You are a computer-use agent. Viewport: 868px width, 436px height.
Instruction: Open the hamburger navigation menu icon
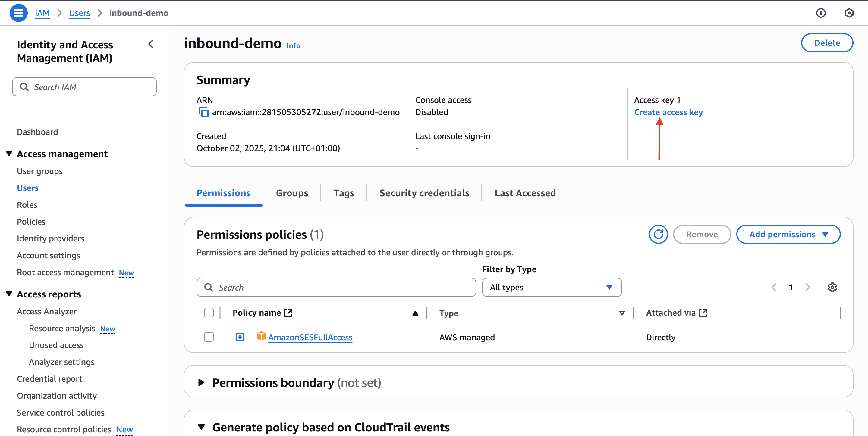[18, 13]
